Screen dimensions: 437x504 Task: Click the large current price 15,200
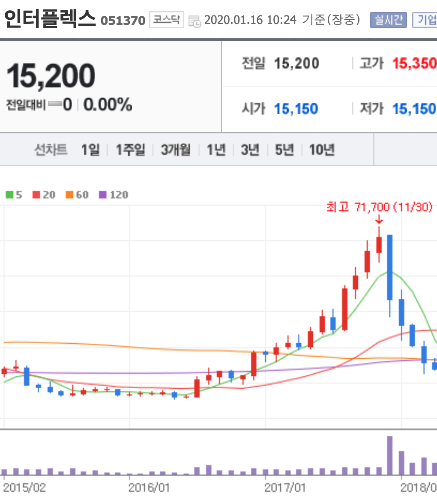(51, 76)
